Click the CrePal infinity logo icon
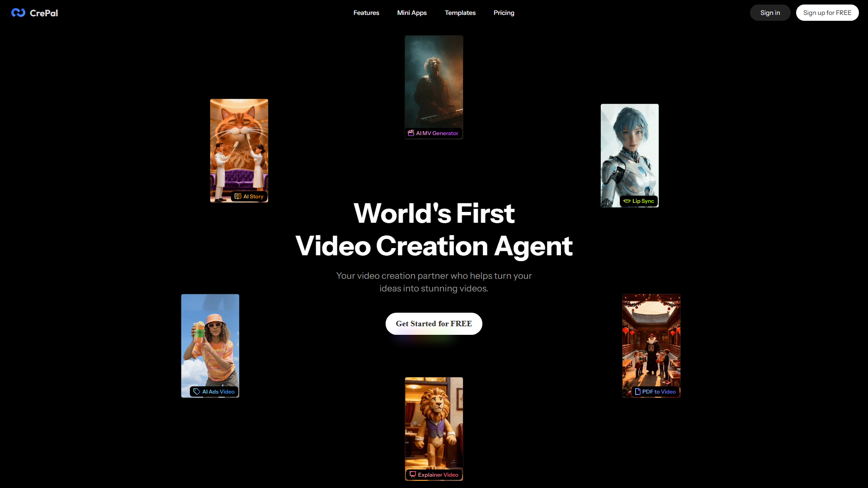 click(x=18, y=13)
